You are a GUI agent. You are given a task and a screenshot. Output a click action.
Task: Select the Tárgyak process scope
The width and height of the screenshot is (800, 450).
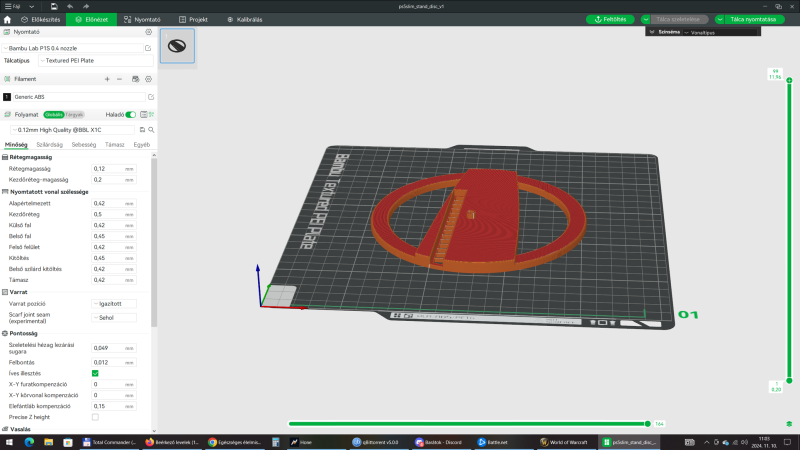pos(74,114)
